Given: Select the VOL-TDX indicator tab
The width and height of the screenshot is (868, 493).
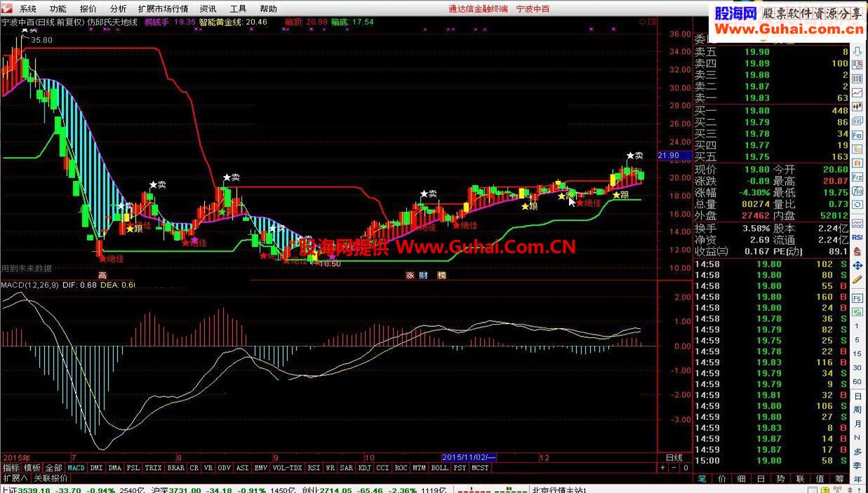Looking at the screenshot, I should click(x=288, y=468).
